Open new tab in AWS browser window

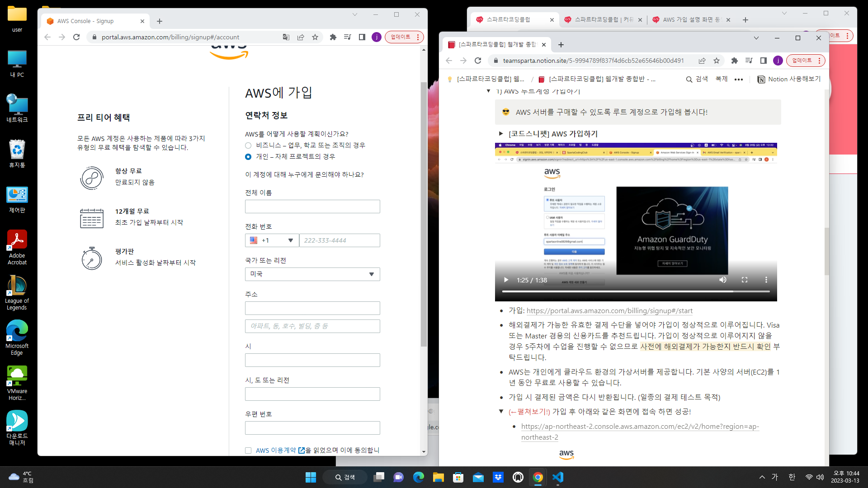160,21
